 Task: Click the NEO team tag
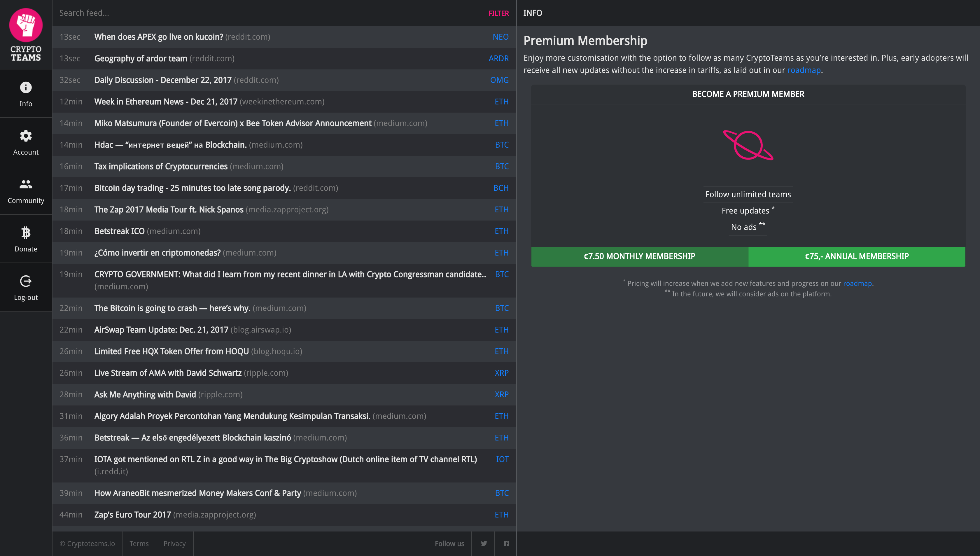(501, 37)
